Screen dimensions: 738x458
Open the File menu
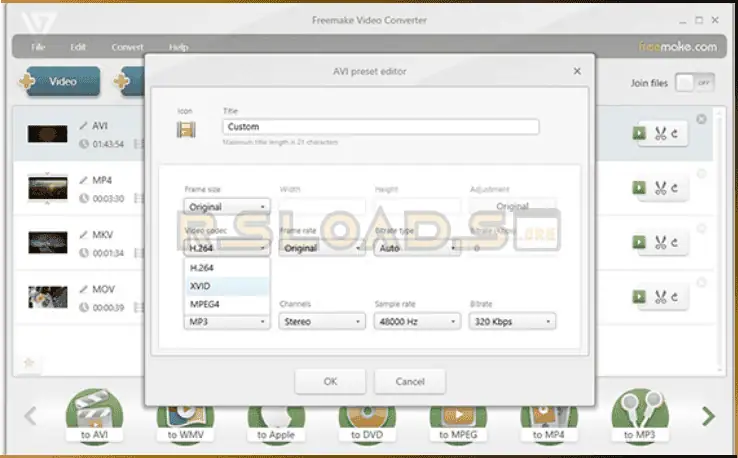[x=38, y=47]
